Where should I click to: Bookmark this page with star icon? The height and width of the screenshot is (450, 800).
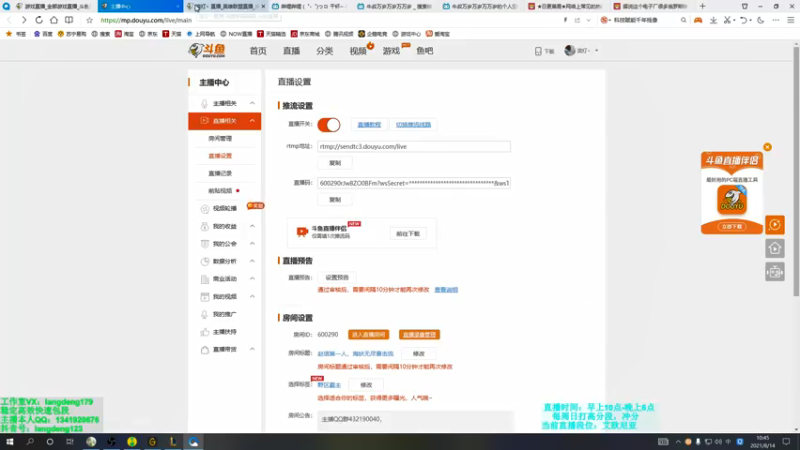89,20
